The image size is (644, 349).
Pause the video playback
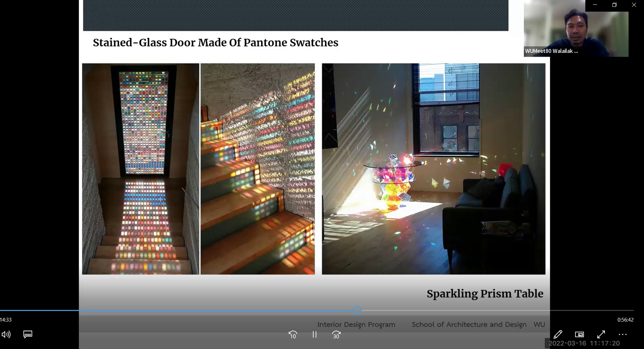[314, 335]
